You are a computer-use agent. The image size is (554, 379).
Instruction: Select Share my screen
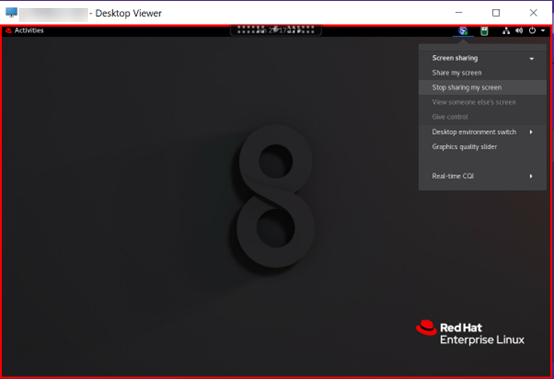tap(482, 73)
